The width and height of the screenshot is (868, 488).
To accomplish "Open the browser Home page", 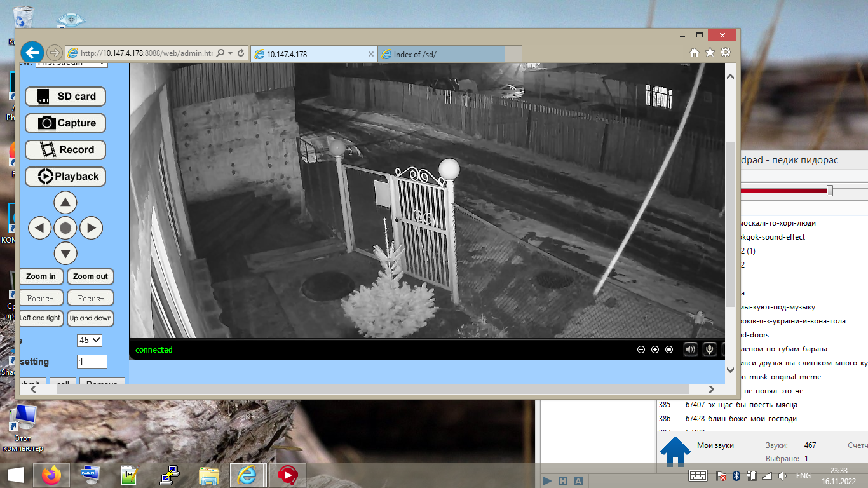I will [695, 53].
